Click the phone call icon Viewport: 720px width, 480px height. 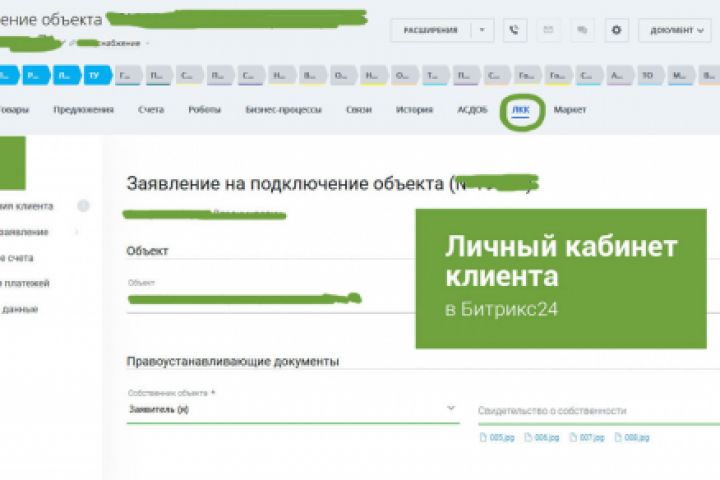(514, 30)
